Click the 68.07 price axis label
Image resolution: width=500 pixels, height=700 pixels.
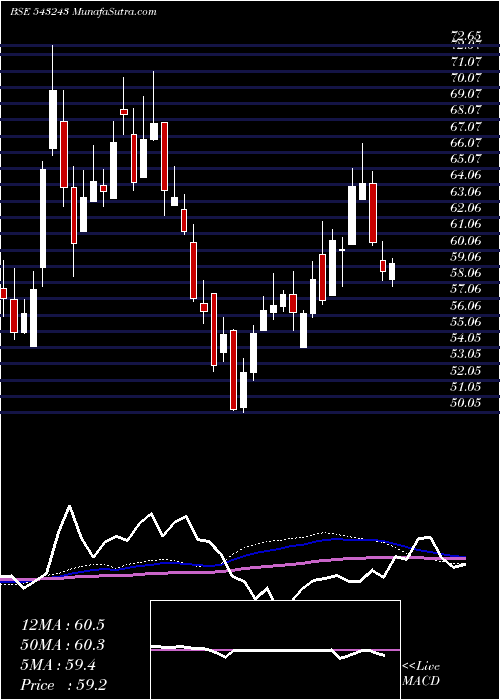tap(466, 110)
